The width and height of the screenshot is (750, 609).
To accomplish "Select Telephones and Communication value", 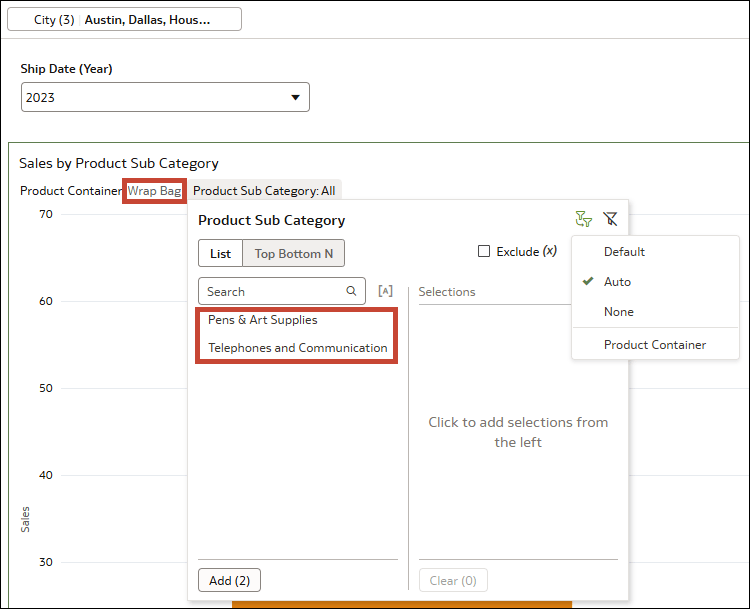I will point(298,348).
